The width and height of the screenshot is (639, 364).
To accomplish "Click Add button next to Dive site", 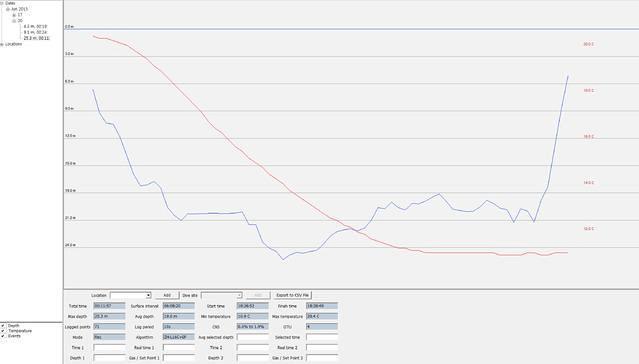I will (x=258, y=295).
